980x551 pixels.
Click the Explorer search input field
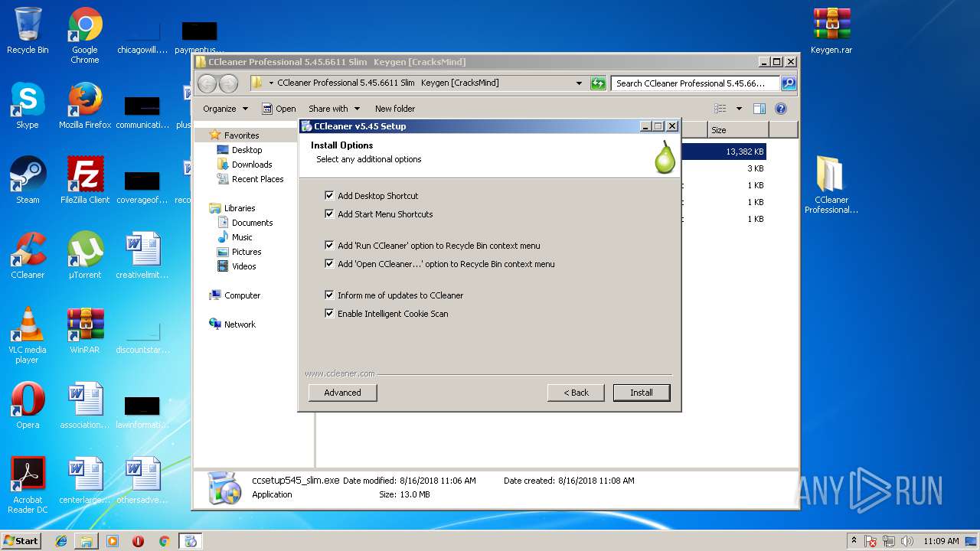(x=695, y=83)
